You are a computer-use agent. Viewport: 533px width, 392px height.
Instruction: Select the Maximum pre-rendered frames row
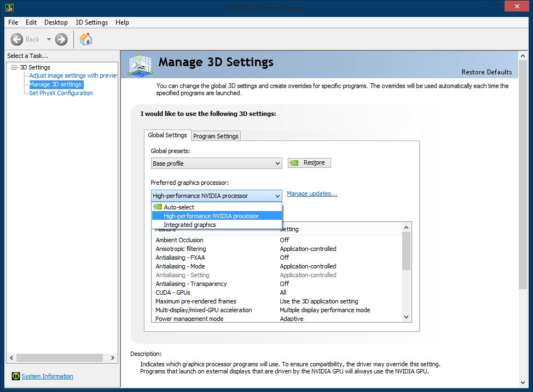[x=277, y=301]
